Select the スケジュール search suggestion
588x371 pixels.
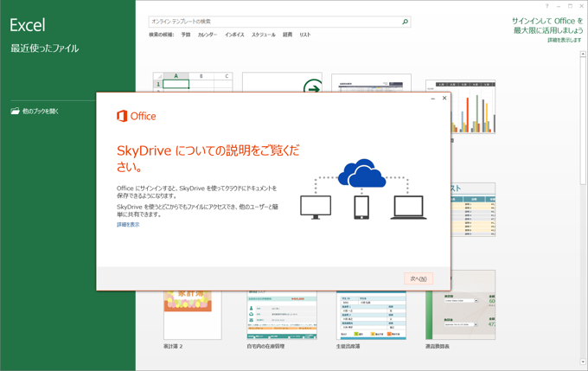point(263,35)
